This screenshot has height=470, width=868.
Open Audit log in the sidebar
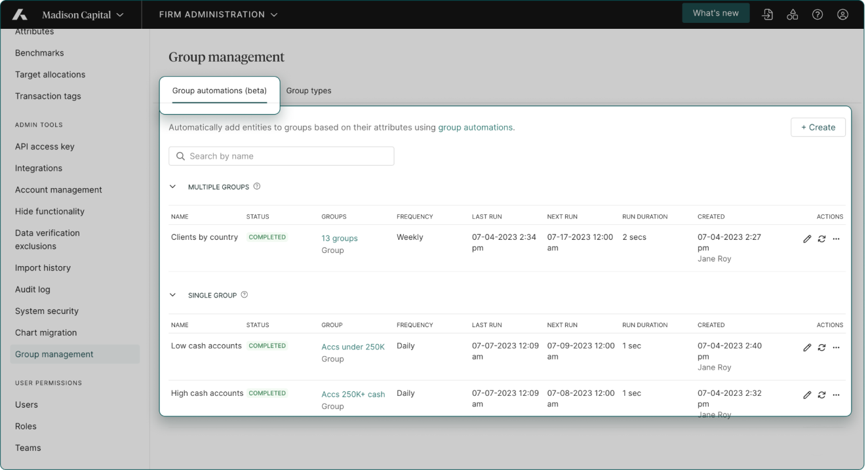coord(33,289)
